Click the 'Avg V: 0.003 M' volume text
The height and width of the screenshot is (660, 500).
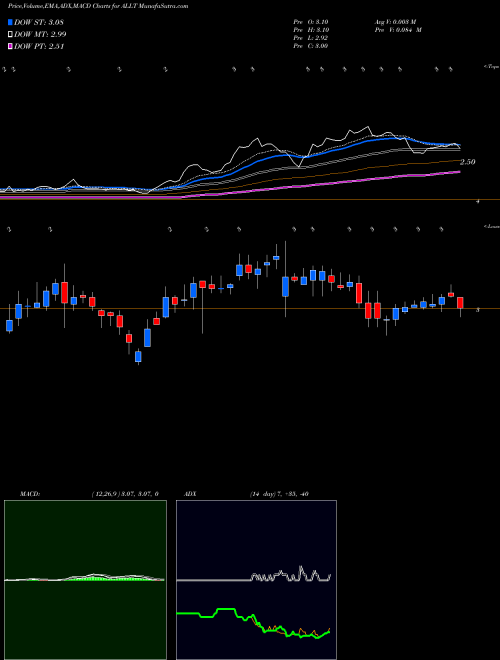[x=395, y=22]
